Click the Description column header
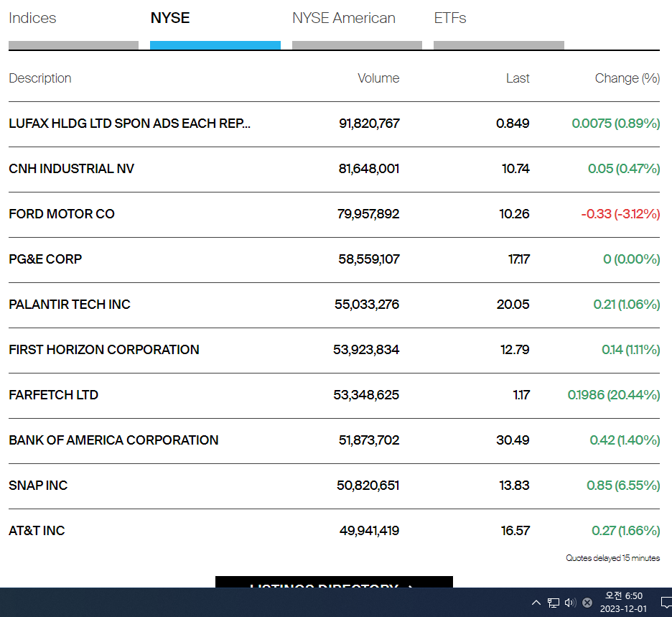Viewport: 672px width, 617px height. click(x=40, y=78)
